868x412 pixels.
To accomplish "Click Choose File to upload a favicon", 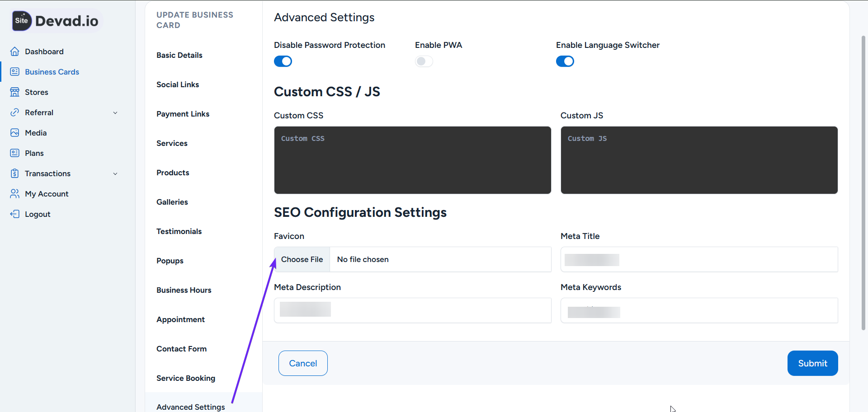I will point(302,259).
